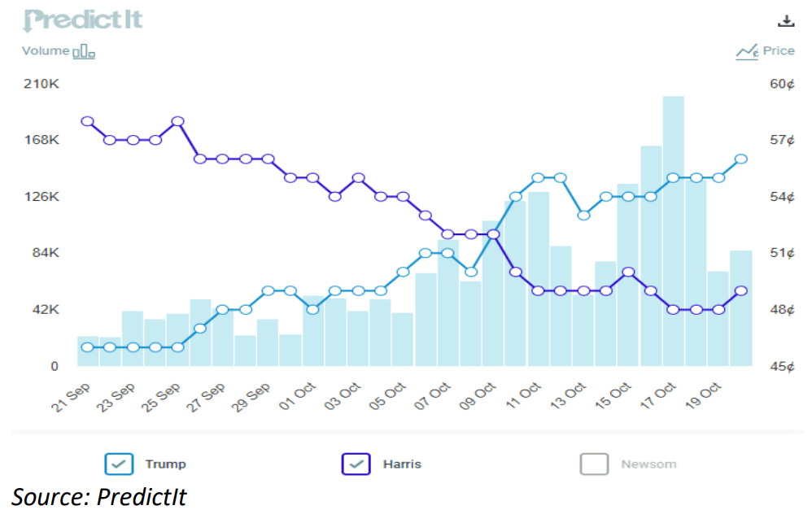Click the PredictIt logo
The image size is (812, 523).
click(x=82, y=18)
